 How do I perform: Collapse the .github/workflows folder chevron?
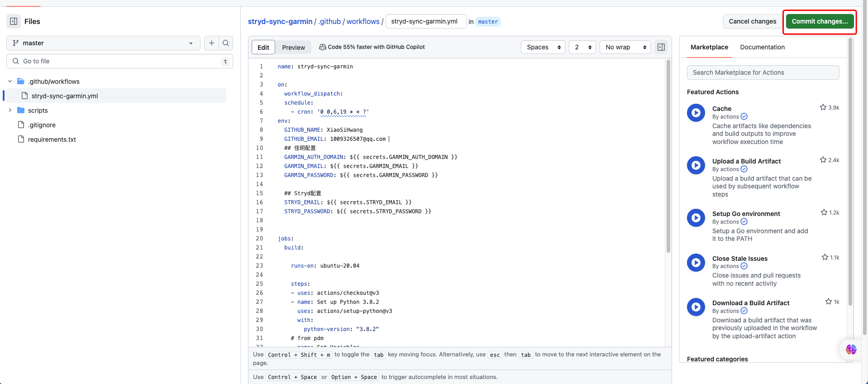[10, 82]
